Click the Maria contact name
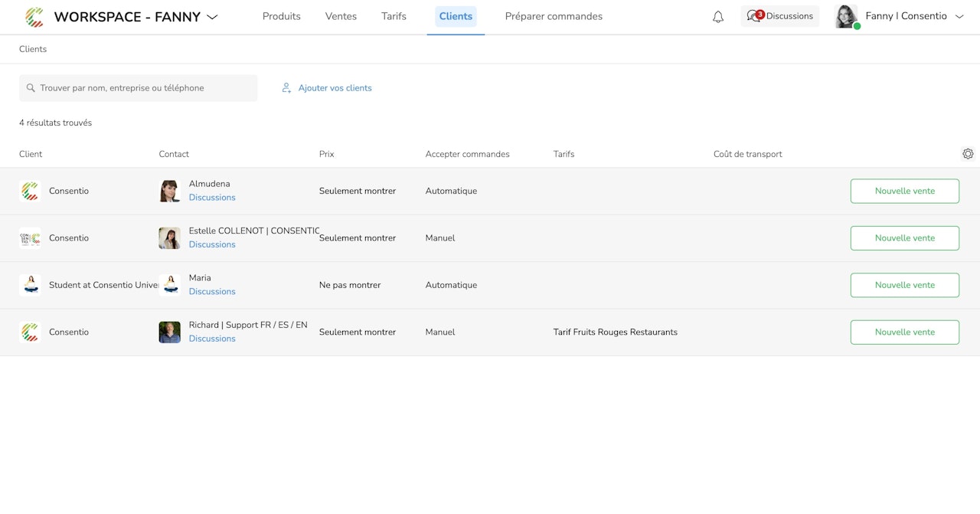 click(x=200, y=278)
